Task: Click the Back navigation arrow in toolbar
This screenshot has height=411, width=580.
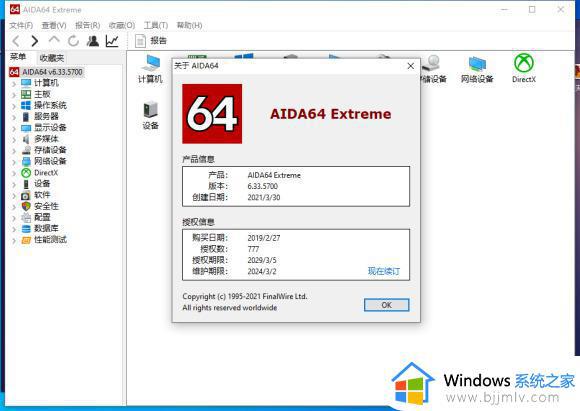Action: pos(16,41)
